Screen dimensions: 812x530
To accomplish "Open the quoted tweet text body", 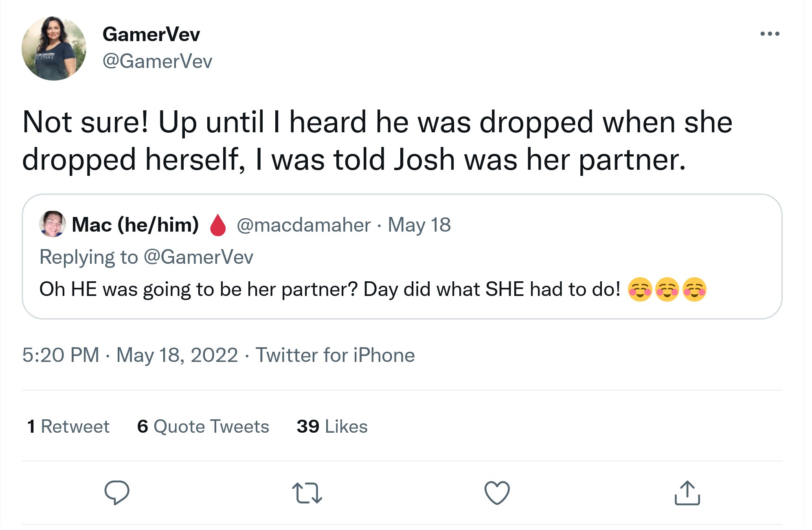I will click(x=373, y=289).
